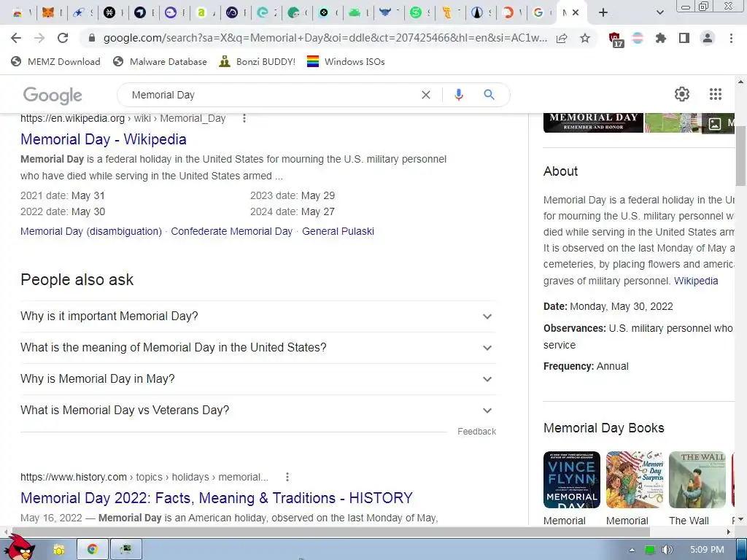The image size is (747, 560).
Task: Open the Wikipedia link in the About panel
Action: [695, 281]
